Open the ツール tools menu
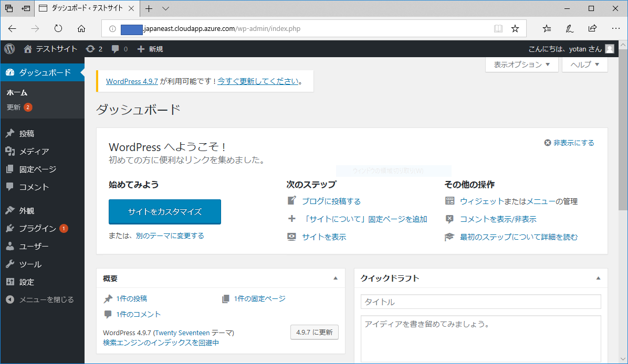 point(42,264)
